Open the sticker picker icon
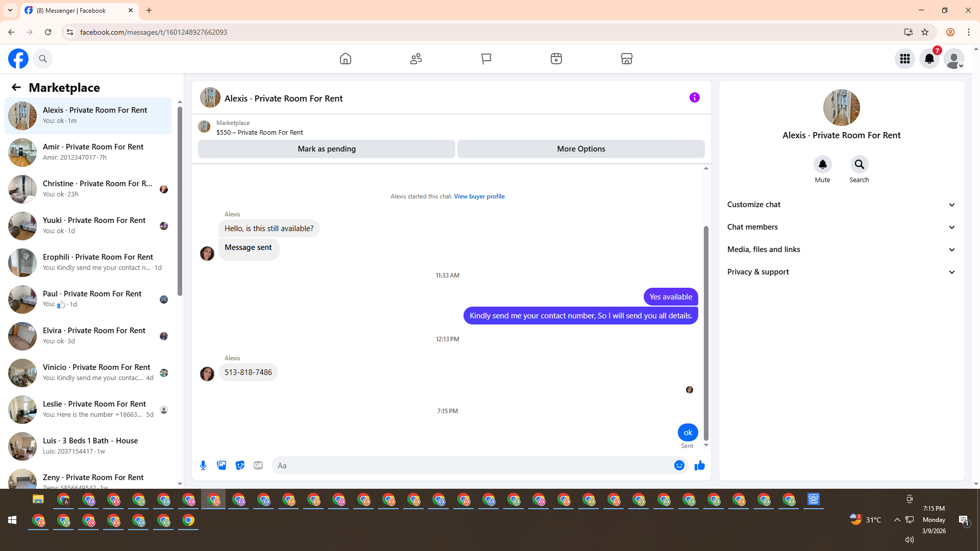The width and height of the screenshot is (980, 551). click(x=240, y=465)
